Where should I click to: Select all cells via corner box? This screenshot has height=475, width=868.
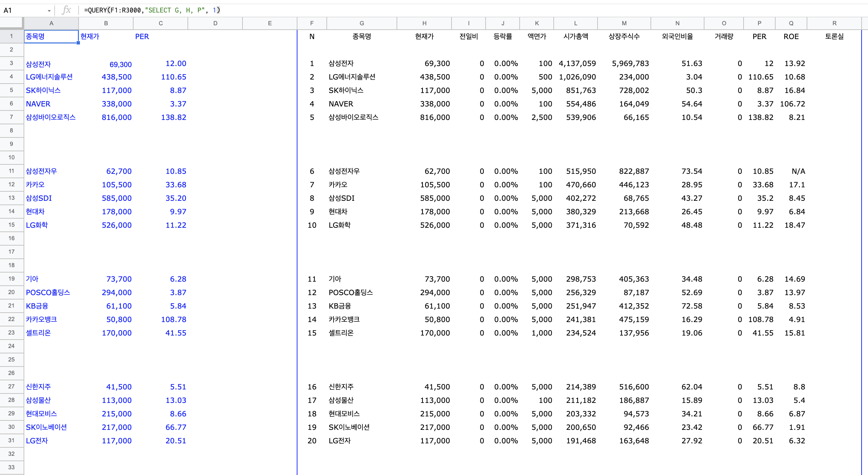pyautogui.click(x=11, y=23)
